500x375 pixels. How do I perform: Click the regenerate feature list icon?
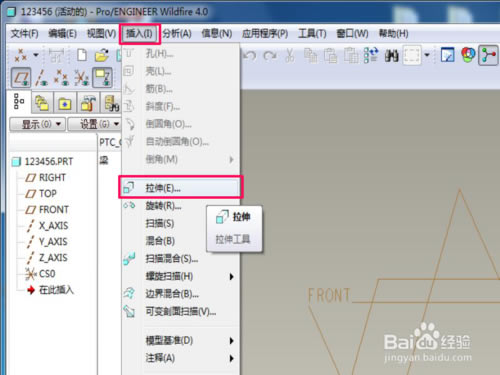pyautogui.click(x=371, y=55)
